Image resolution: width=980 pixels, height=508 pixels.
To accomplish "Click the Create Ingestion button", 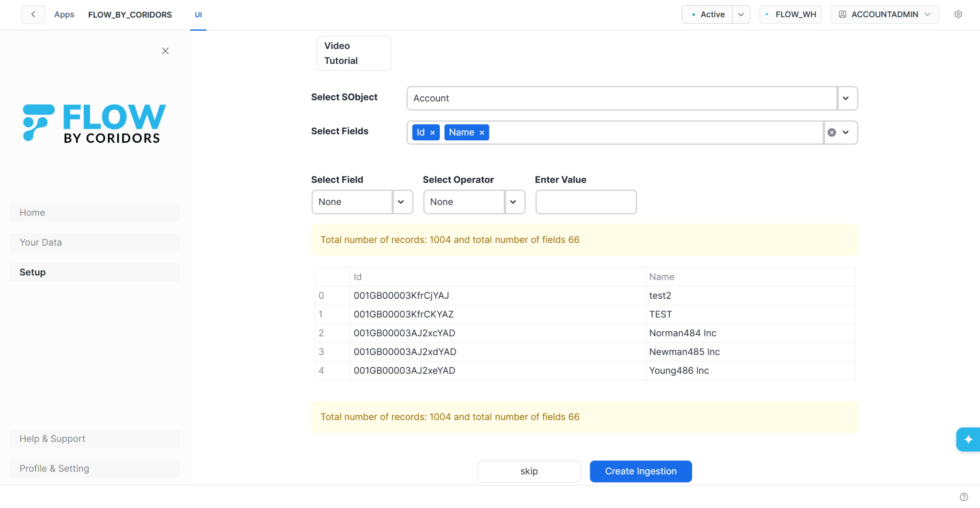I will 641,471.
